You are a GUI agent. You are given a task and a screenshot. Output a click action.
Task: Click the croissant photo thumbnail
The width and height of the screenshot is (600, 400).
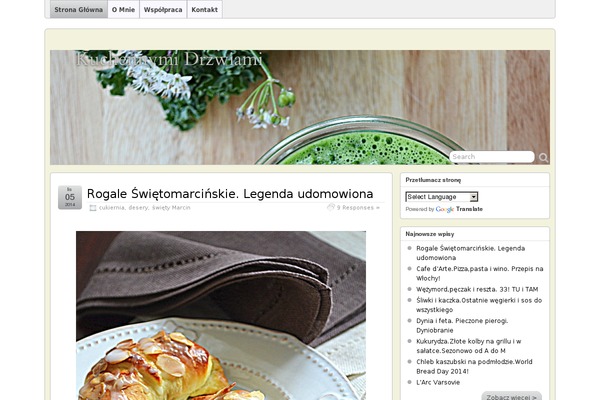(221, 315)
